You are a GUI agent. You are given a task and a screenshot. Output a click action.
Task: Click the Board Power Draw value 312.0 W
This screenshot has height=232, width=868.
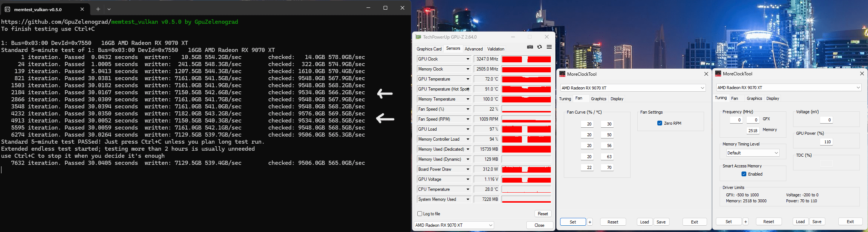click(x=486, y=169)
